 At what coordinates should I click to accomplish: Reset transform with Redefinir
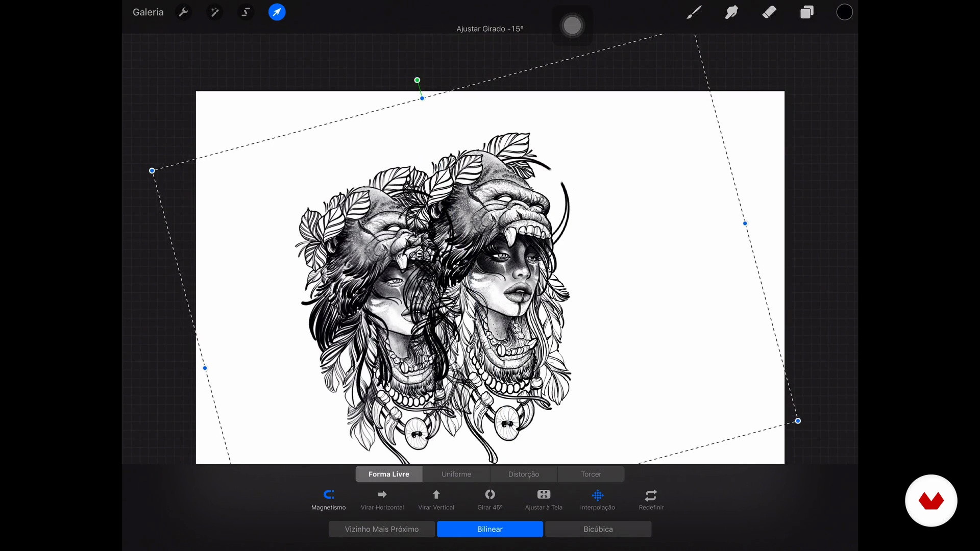tap(651, 500)
